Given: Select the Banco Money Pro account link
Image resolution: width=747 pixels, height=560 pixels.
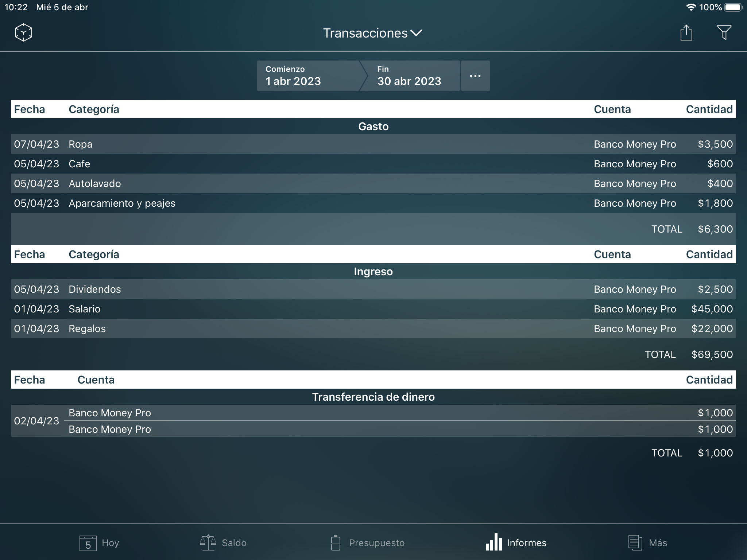Looking at the screenshot, I should tap(635, 144).
